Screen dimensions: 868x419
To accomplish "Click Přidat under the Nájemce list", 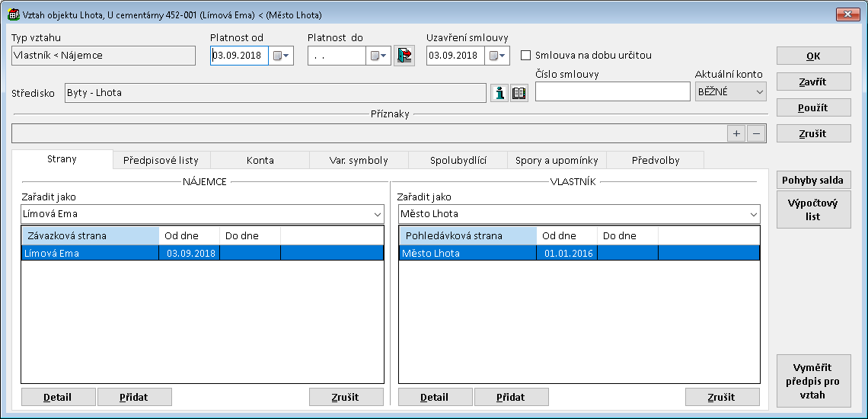I will [x=134, y=397].
